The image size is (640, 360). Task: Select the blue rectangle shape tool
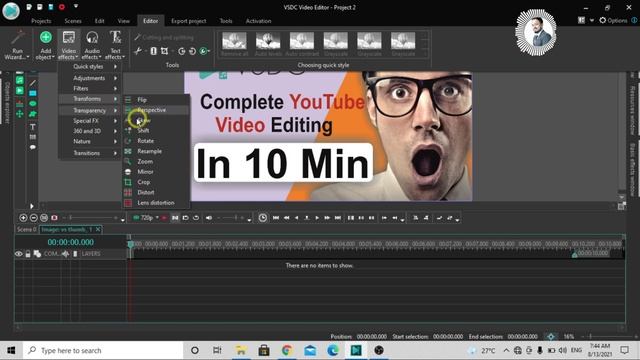[33, 93]
